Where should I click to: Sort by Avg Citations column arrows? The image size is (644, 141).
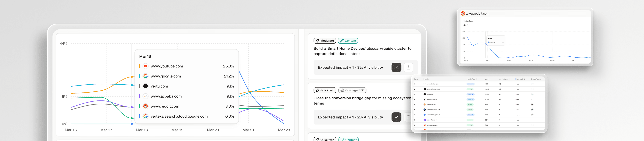[x=509, y=79]
